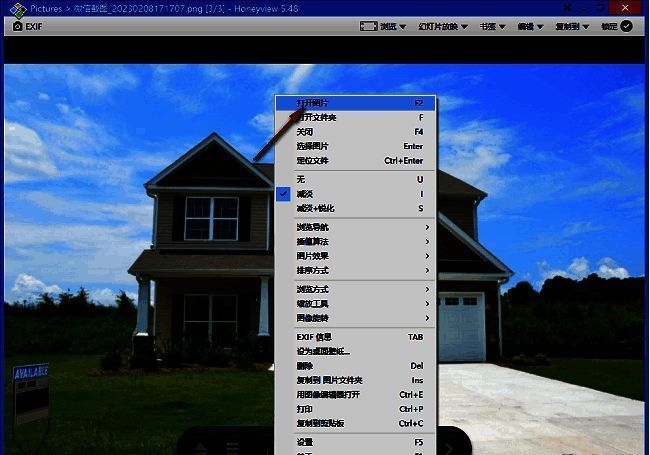Select the 无 filter option
Viewport: 650px width, 455px height.
coord(301,179)
